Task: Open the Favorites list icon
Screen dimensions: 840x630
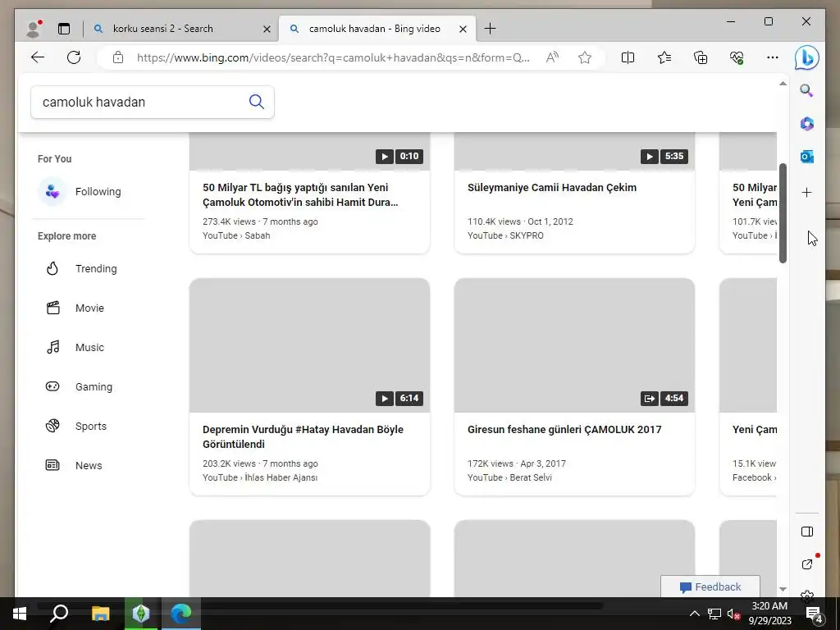Action: (x=664, y=57)
